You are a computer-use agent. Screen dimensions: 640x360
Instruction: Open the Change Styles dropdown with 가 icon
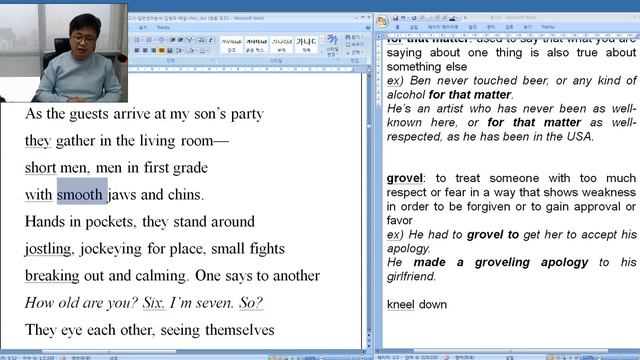pos(333,45)
